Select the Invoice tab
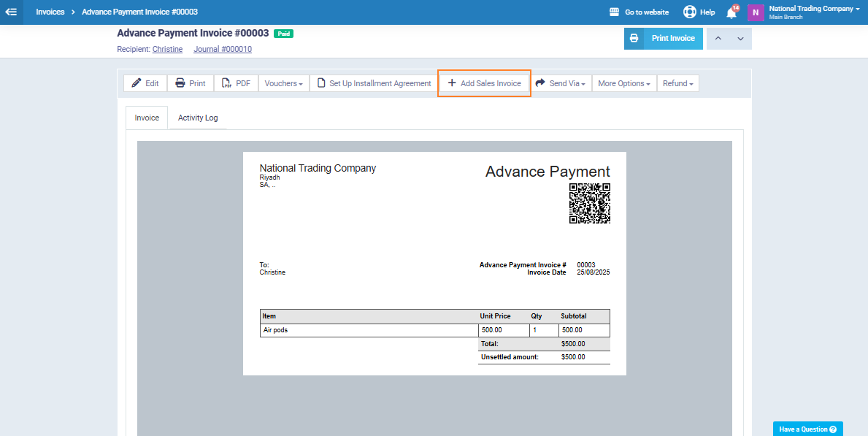Screen dimensions: 868x436 [x=147, y=118]
